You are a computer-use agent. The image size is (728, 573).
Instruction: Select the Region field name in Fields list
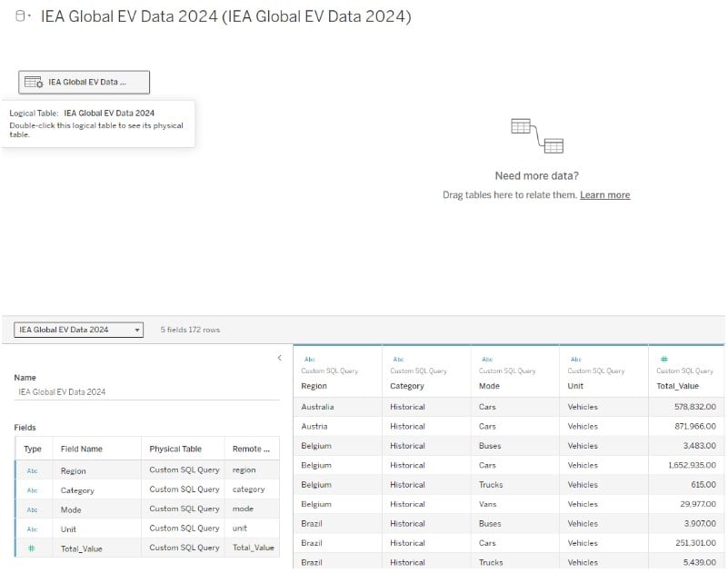click(x=73, y=471)
